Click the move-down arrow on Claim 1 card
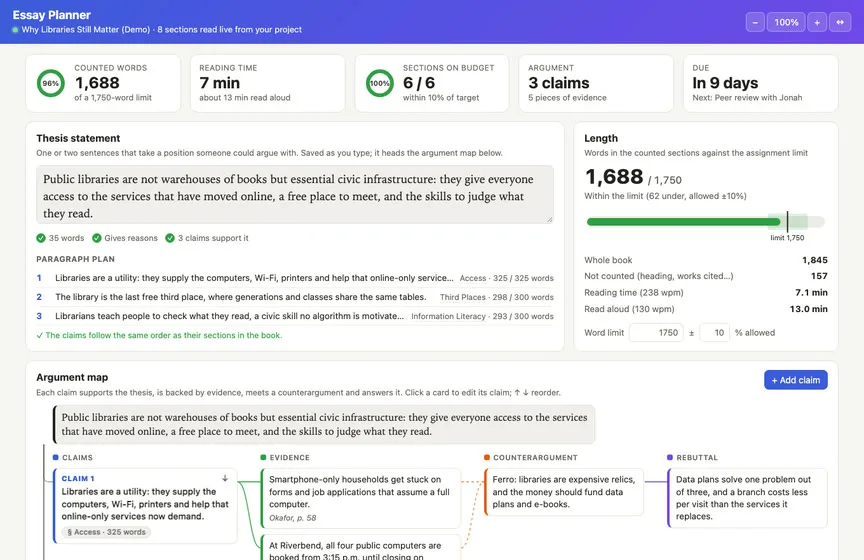Image resolution: width=864 pixels, height=560 pixels. (x=225, y=478)
